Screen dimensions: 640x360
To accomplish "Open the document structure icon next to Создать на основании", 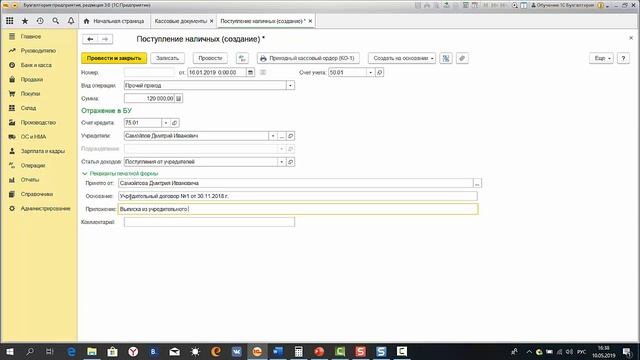I will pos(446,58).
